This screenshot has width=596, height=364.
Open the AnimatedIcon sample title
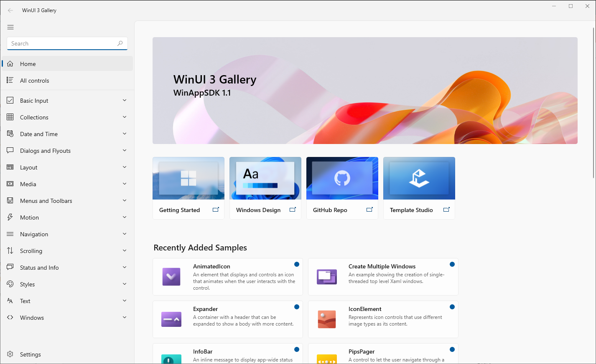[x=211, y=266]
